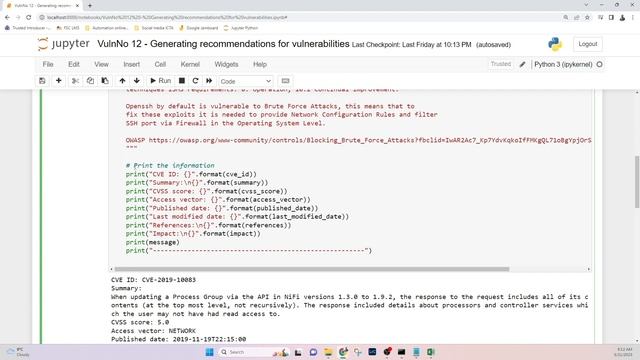The width and height of the screenshot is (640, 360).
Task: Move selected cell down
Action: click(x=137, y=81)
